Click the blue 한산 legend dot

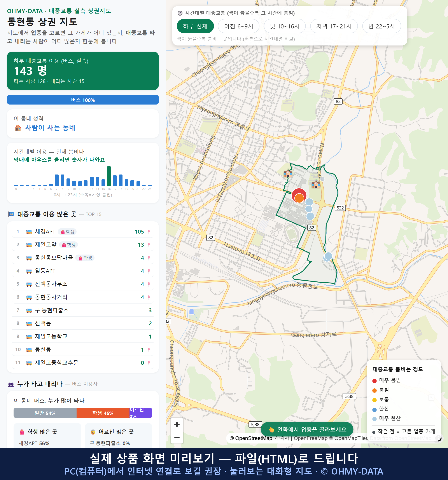[x=374, y=410]
